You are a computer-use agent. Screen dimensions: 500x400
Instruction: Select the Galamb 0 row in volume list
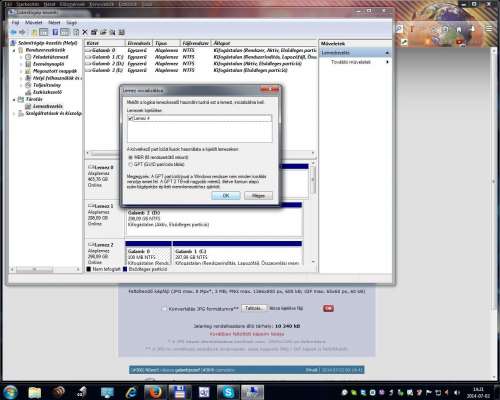pos(201,50)
